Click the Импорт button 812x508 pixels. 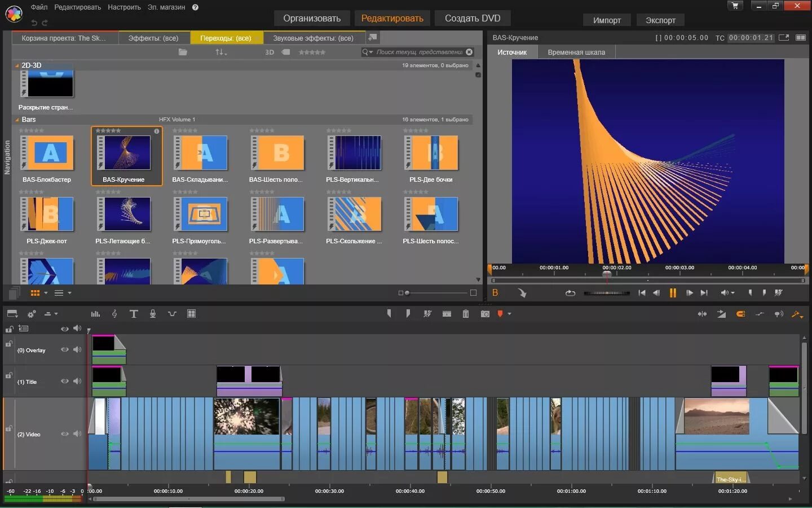(607, 20)
